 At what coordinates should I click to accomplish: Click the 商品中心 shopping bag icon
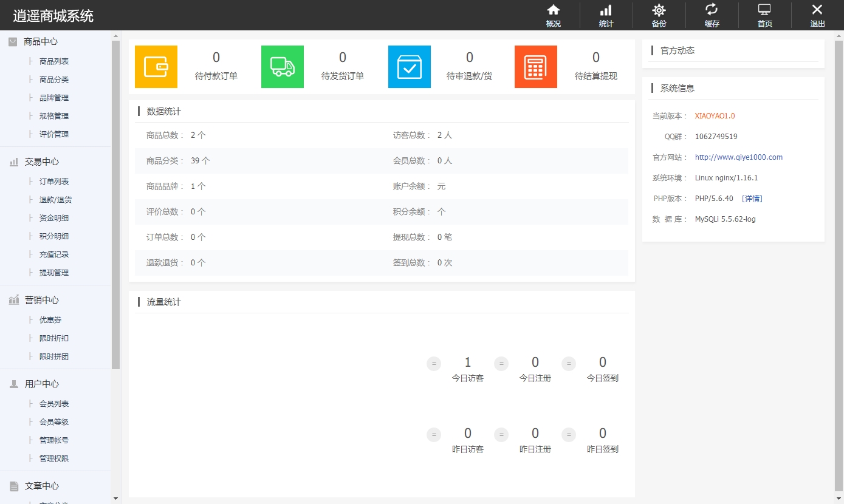(x=13, y=42)
